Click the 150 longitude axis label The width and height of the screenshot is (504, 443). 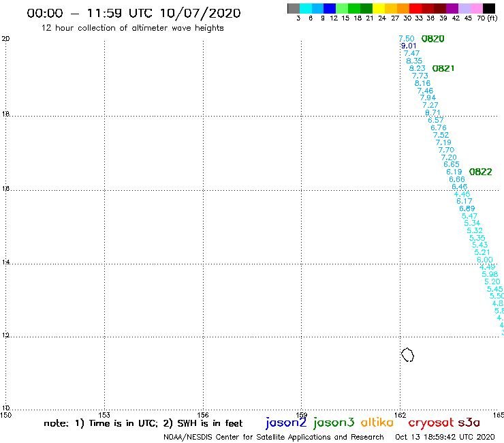(x=5, y=415)
